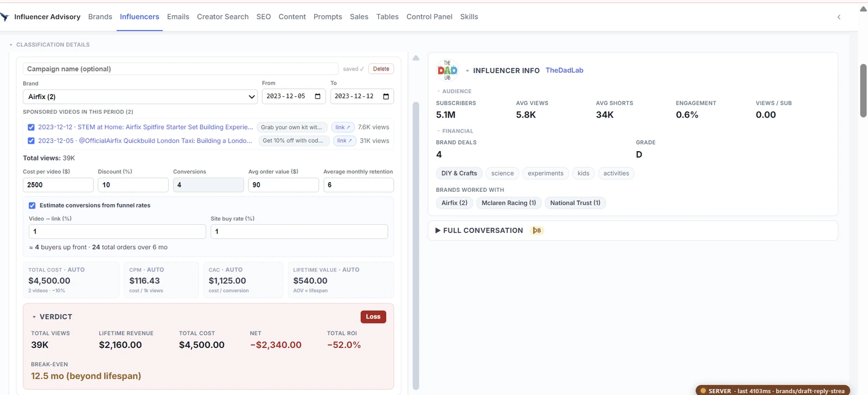
Task: Open STEM at Home Airfix Spitfire video title
Action: [x=145, y=127]
